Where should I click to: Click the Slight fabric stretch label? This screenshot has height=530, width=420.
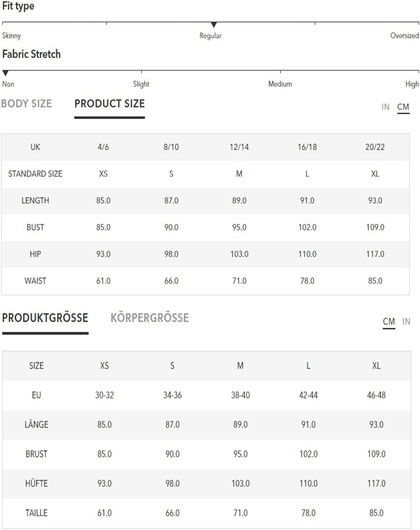pyautogui.click(x=141, y=84)
